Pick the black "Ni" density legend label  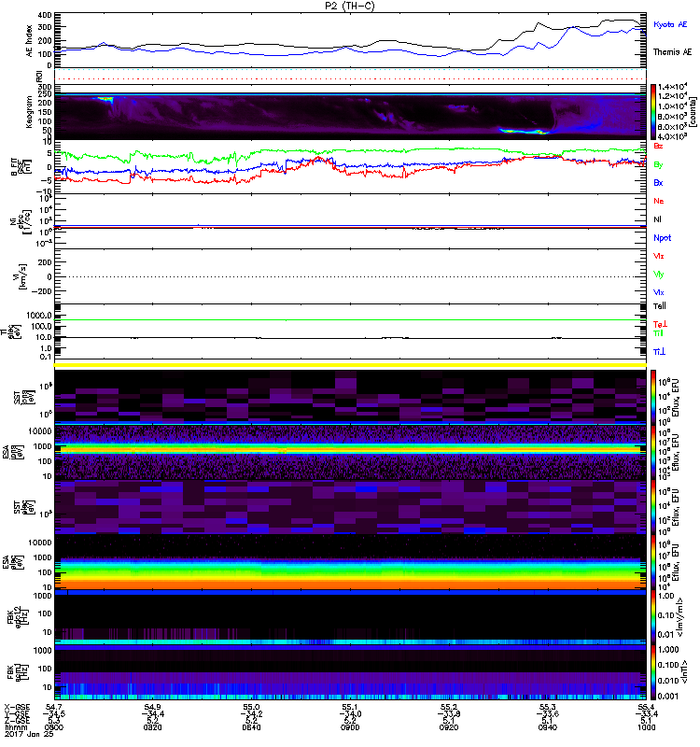pyautogui.click(x=657, y=219)
